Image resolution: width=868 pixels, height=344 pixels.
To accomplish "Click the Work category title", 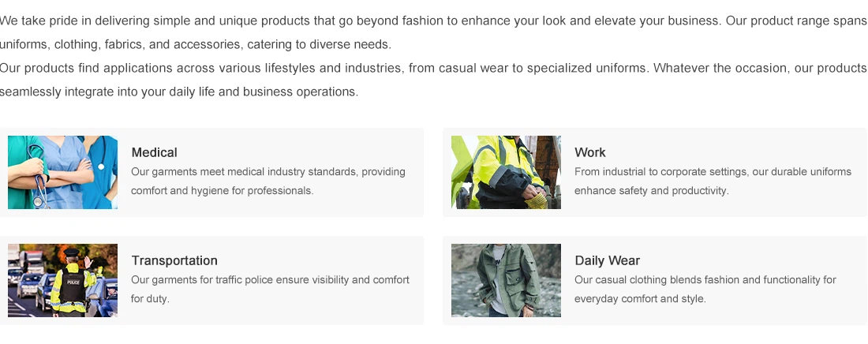I will [x=590, y=152].
